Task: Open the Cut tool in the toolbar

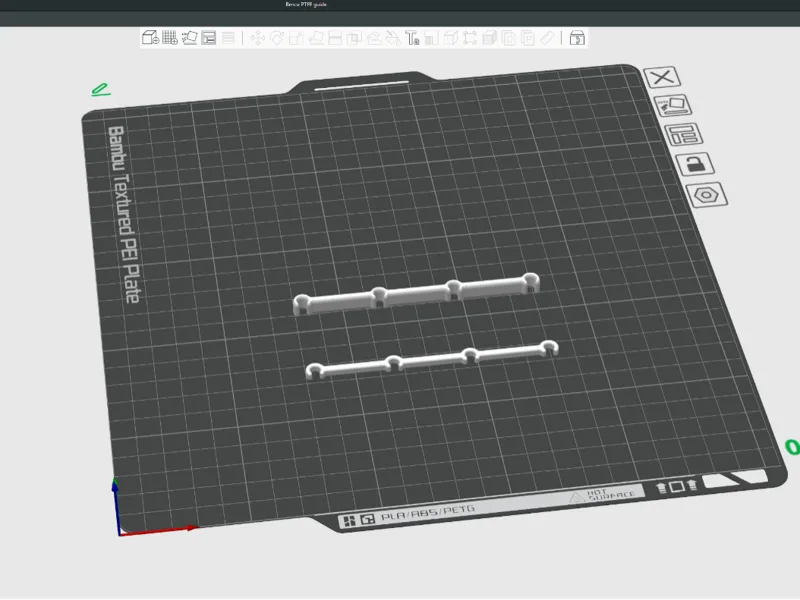Action: click(335, 38)
